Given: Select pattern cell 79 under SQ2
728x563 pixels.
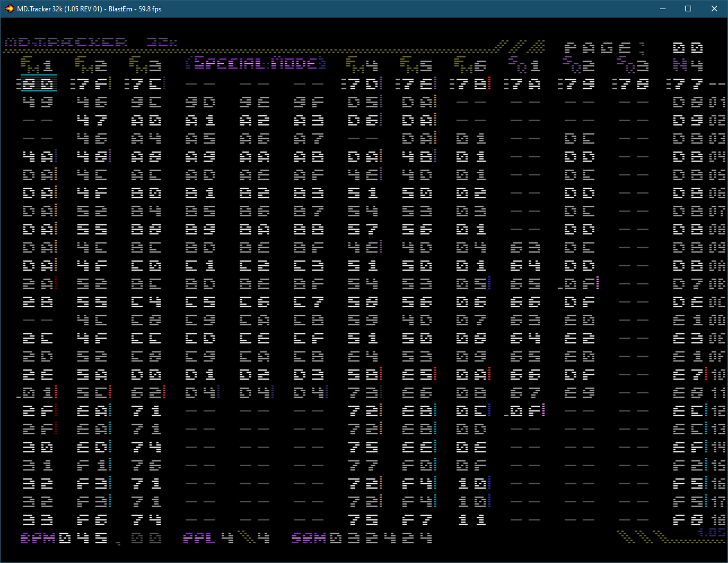Looking at the screenshot, I should click(579, 84).
